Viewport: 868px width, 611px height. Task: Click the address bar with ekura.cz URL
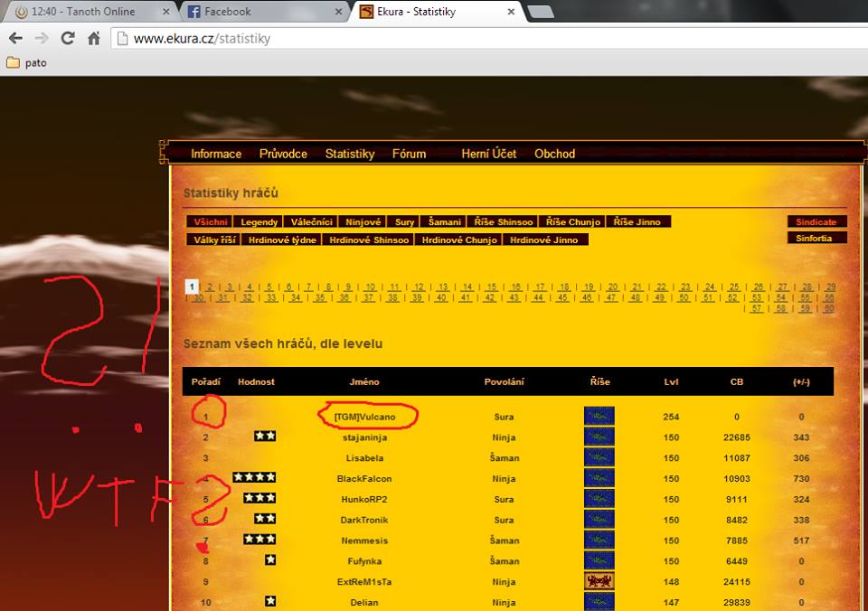[452, 39]
